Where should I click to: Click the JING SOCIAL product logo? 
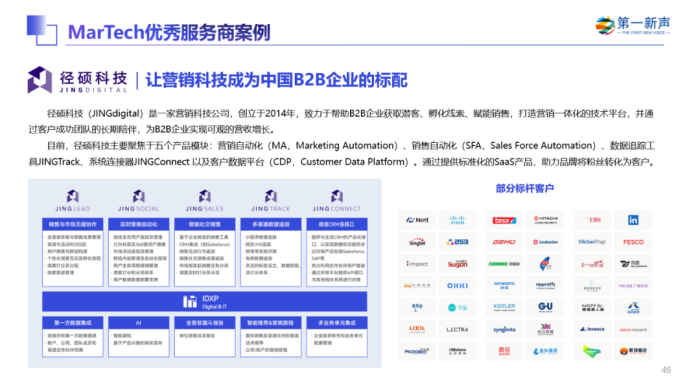click(138, 200)
